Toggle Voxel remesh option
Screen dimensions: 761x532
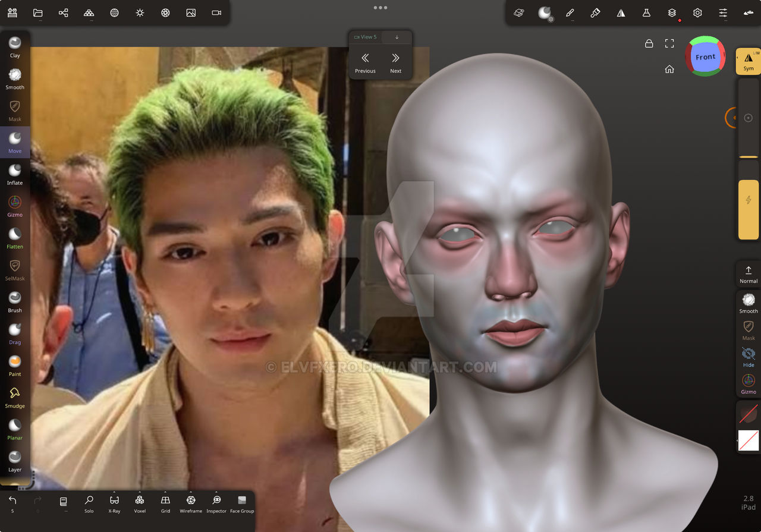140,503
